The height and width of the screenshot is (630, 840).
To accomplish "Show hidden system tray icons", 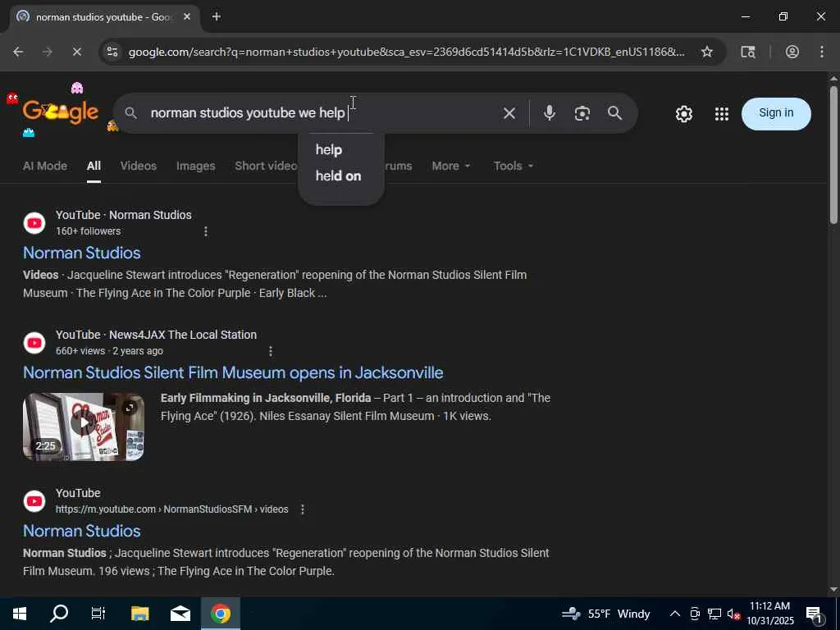I will tap(675, 614).
